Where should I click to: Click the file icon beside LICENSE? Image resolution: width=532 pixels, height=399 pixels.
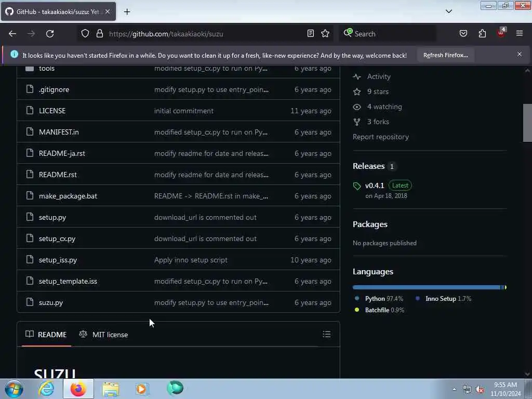(x=30, y=110)
